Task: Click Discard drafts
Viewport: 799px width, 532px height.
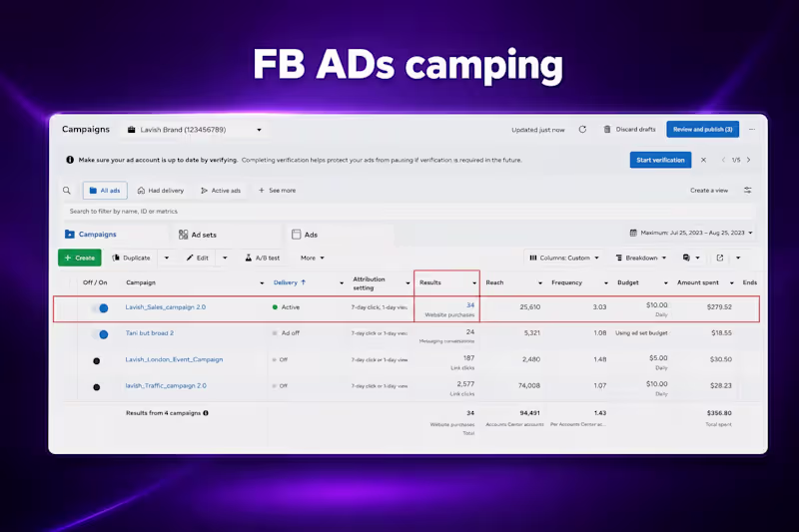Action: point(630,130)
